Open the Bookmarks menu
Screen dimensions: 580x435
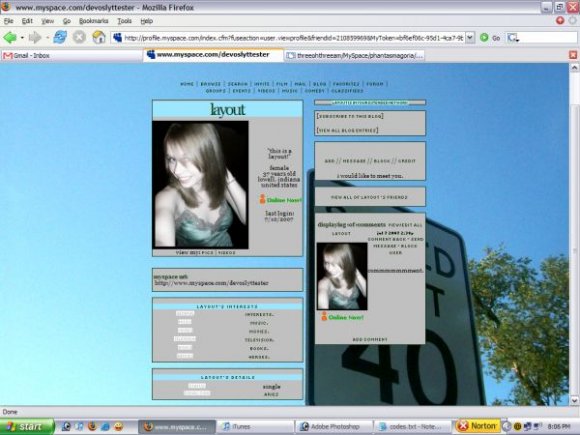tap(94, 21)
